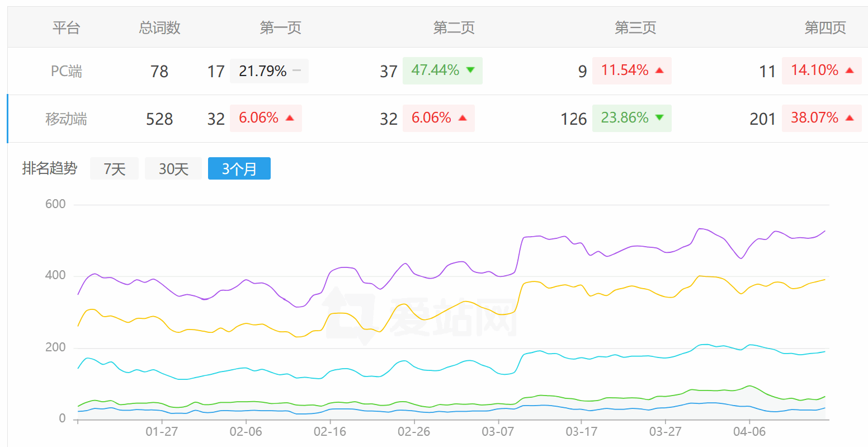The height and width of the screenshot is (447, 868).
Task: Click the 03-17 date axis label
Action: click(582, 432)
